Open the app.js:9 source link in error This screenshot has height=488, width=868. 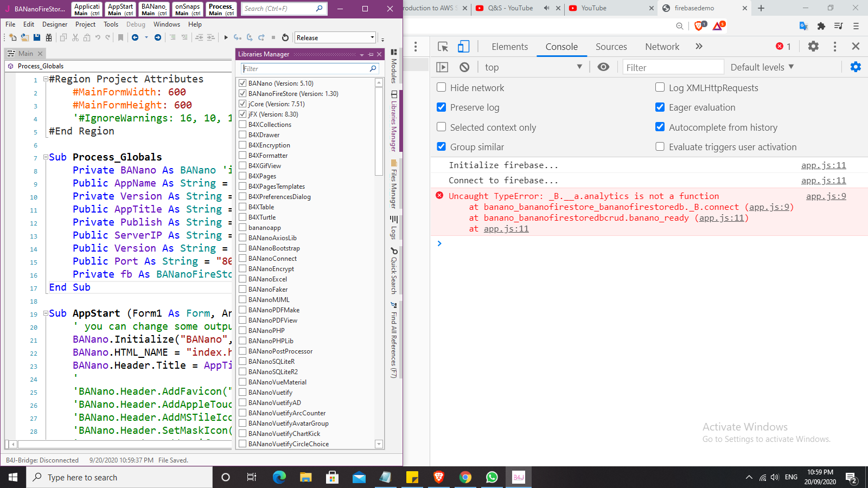[x=826, y=196]
